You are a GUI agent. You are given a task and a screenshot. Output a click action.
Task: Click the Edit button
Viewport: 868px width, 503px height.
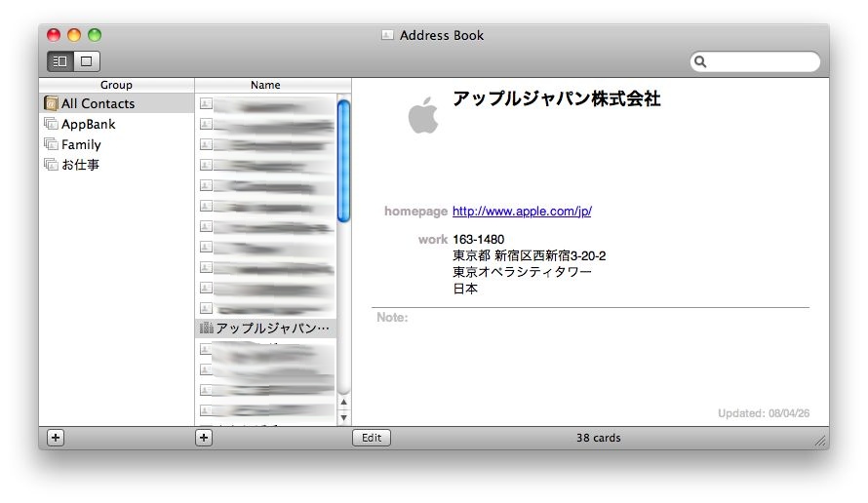point(372,438)
